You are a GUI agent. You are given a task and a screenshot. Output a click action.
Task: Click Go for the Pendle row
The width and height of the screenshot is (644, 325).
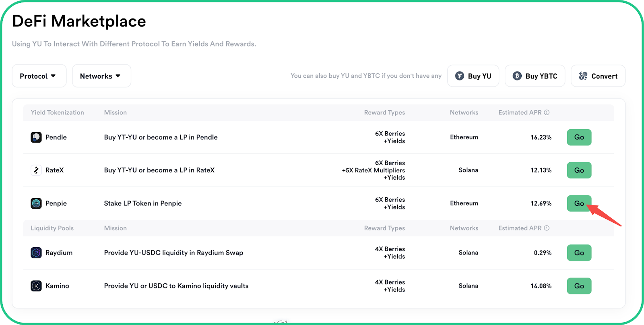click(579, 137)
